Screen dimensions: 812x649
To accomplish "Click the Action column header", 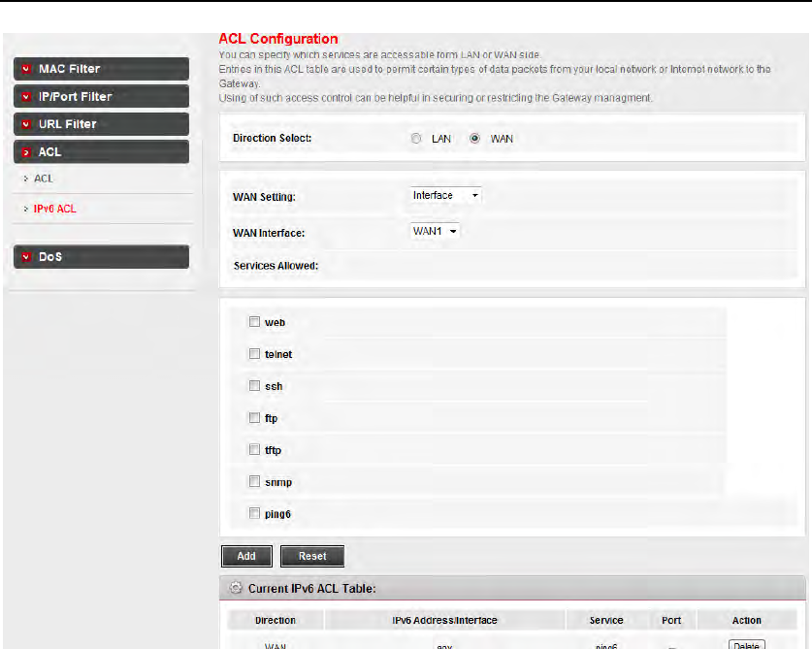I will click(746, 620).
